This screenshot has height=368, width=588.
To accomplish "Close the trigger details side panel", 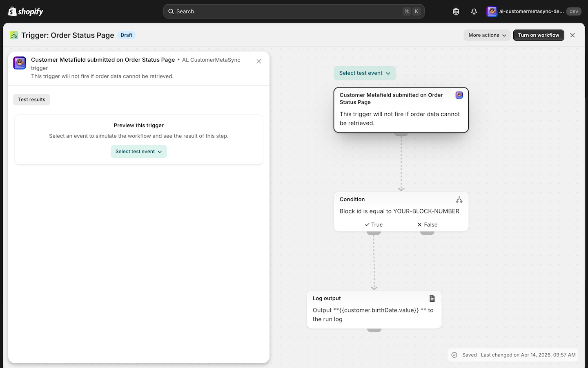I will click(259, 61).
